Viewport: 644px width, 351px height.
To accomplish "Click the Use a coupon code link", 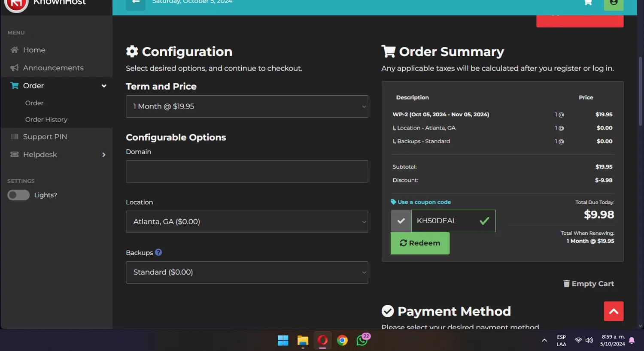I will [x=421, y=202].
